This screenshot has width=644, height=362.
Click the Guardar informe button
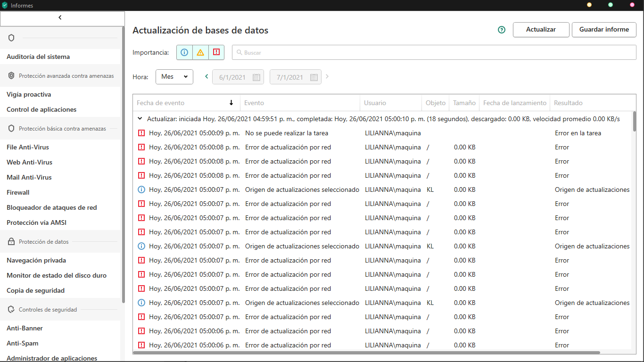click(604, 29)
